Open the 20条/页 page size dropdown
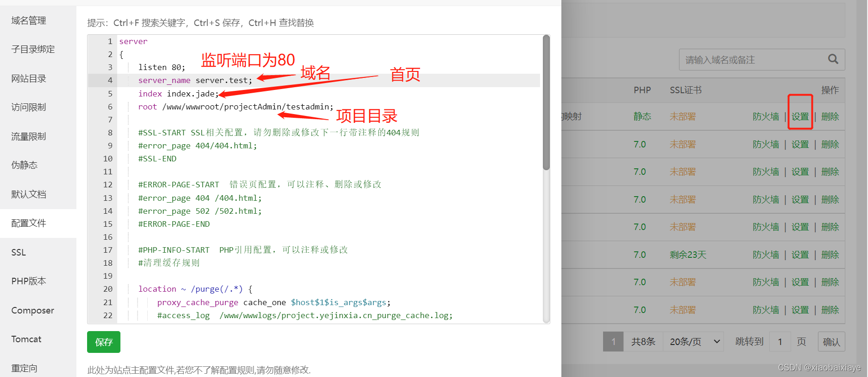 (x=693, y=342)
